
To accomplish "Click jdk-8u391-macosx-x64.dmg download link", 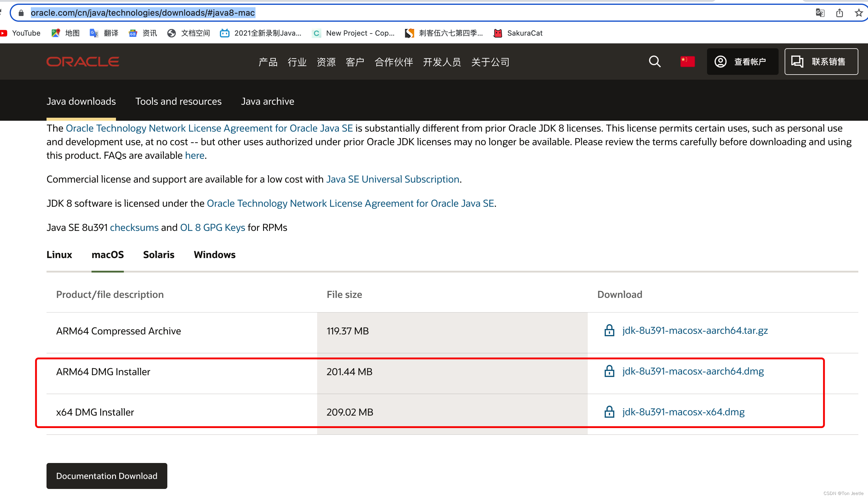I will click(x=683, y=412).
